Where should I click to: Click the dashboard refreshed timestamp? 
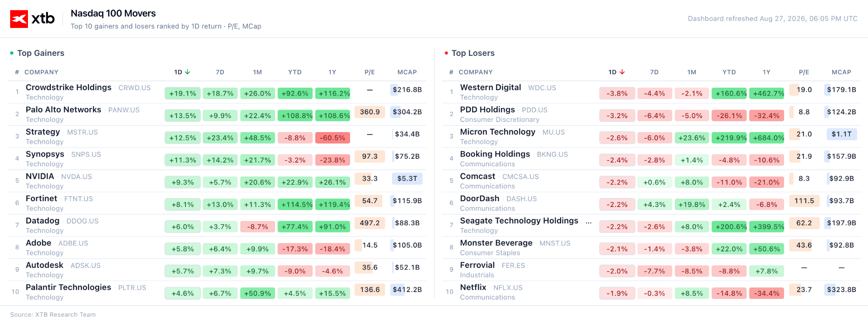[x=773, y=19]
